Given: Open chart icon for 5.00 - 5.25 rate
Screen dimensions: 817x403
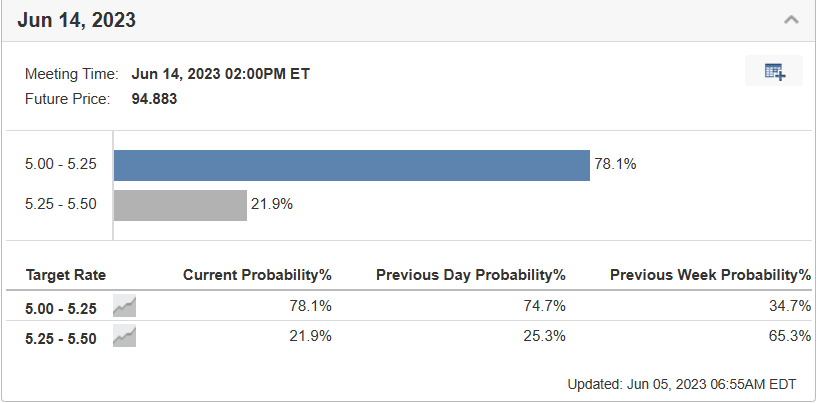Looking at the screenshot, I should [125, 306].
